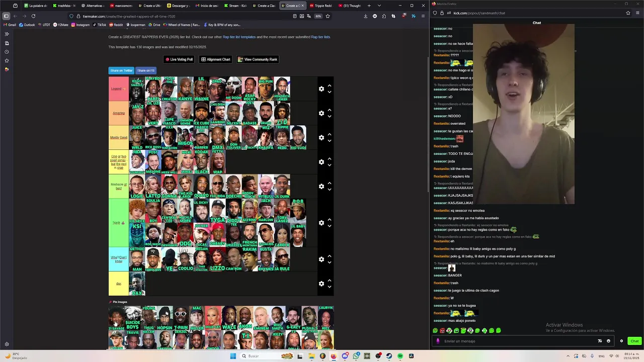Reset the 80% zoom level indicator
Viewport: 644px width, 362px height.
coord(318,16)
